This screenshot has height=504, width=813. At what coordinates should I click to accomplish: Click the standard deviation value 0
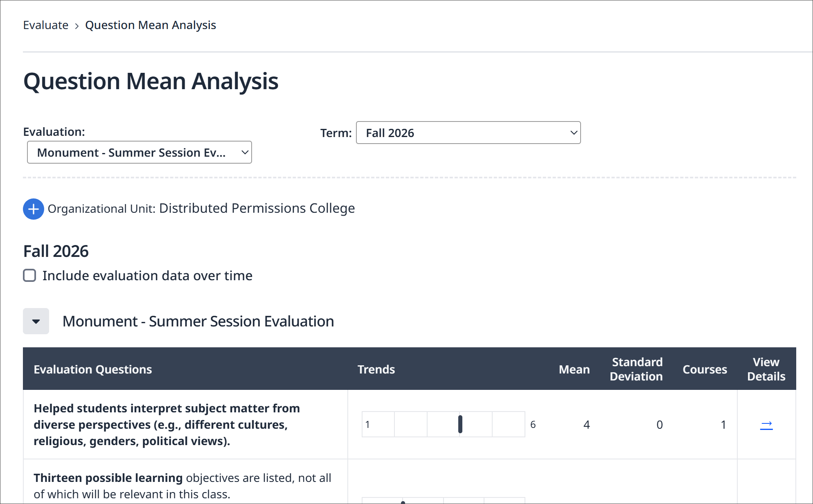[x=659, y=425]
